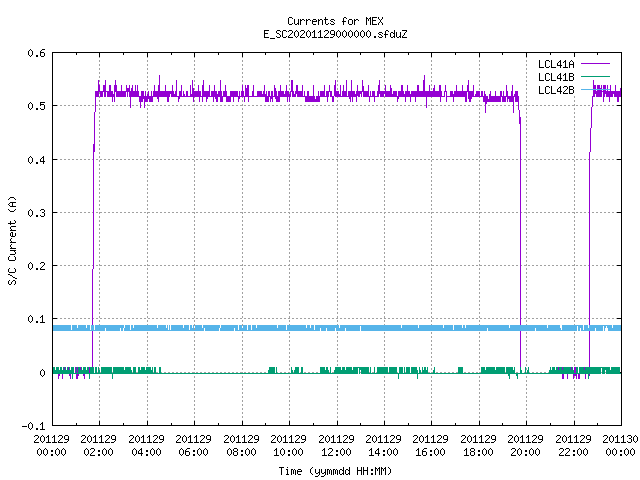This screenshot has width=640, height=480.
Task: Click the 16:00 x-axis time label
Action: tap(431, 452)
